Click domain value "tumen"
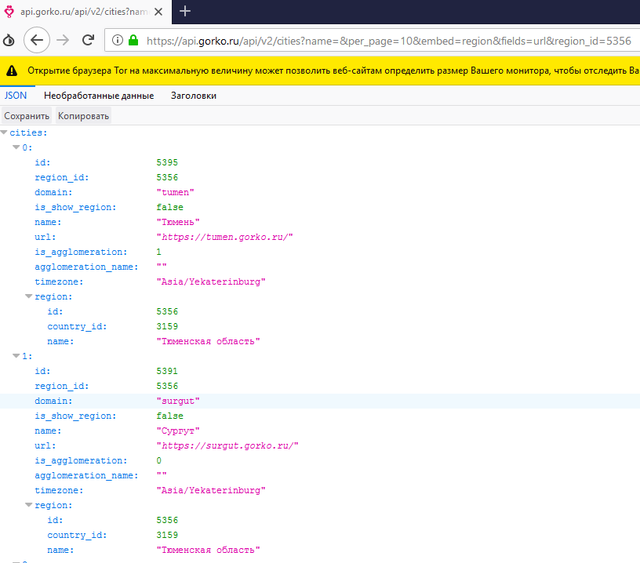This screenshot has height=563, width=640. (175, 192)
